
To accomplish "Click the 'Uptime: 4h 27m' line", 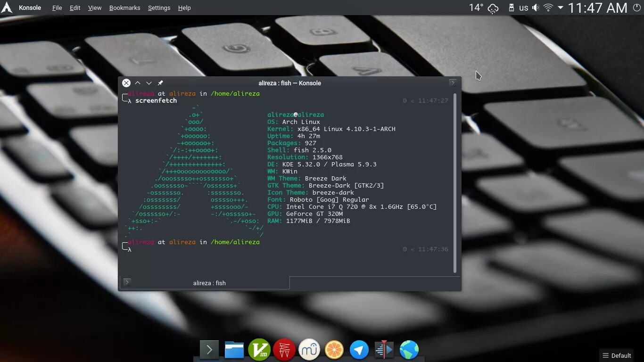I will (x=294, y=136).
